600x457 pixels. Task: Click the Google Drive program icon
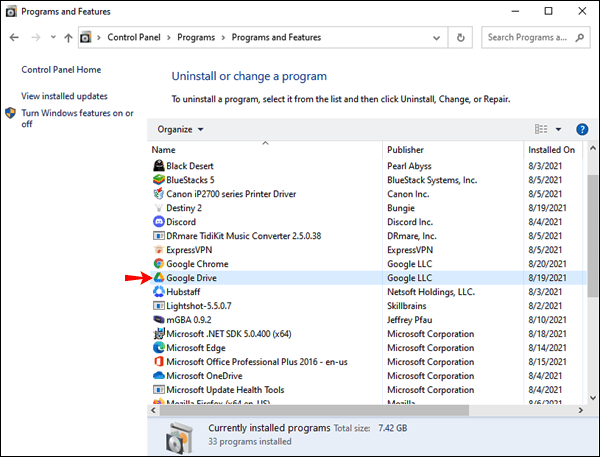coord(158,278)
